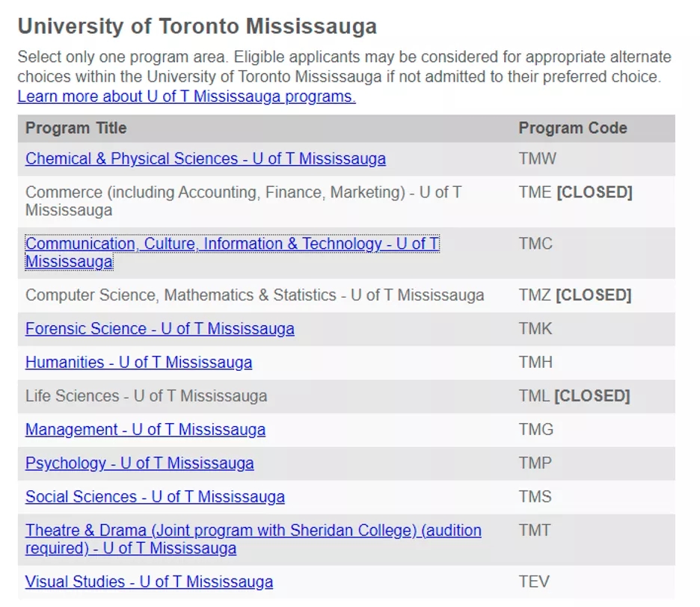Choose Psychology - U of T Mississauga
The image size is (700, 607).
tap(140, 463)
